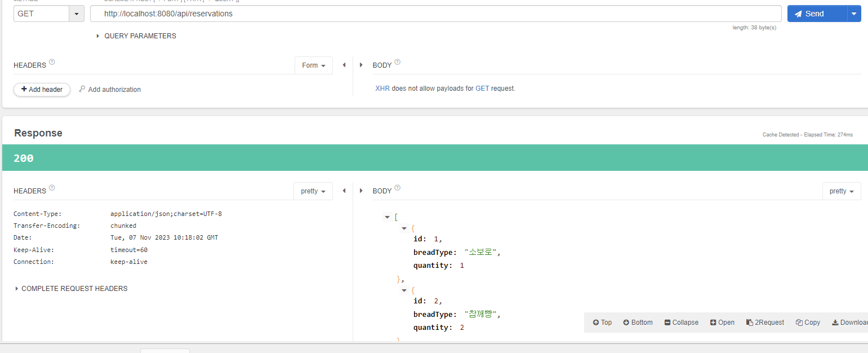Collapse JSON object with id 2
This screenshot has height=353, width=868.
coord(404,290)
